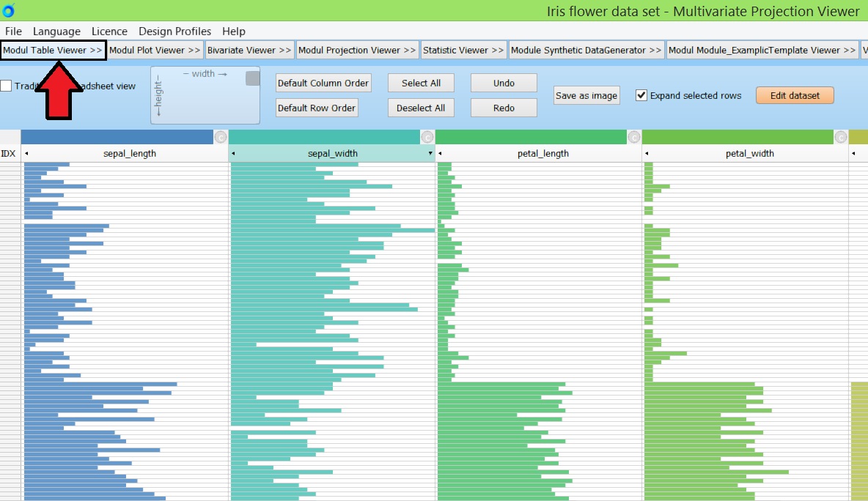This screenshot has height=501, width=868.
Task: Click the IDX column header cell
Action: (x=10, y=153)
